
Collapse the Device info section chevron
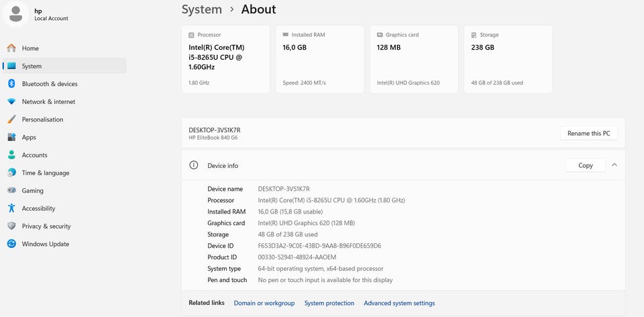click(x=614, y=165)
